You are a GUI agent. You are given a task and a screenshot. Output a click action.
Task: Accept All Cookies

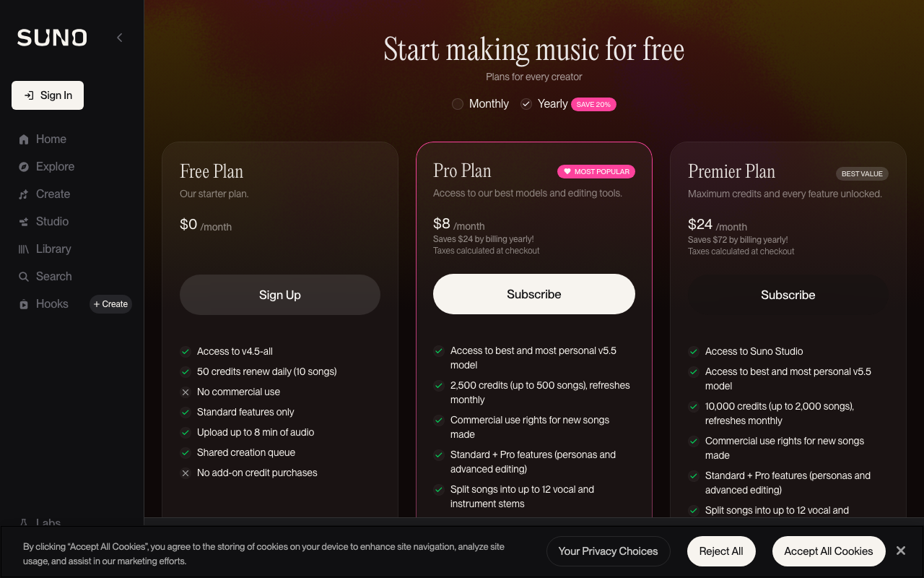[x=829, y=551]
